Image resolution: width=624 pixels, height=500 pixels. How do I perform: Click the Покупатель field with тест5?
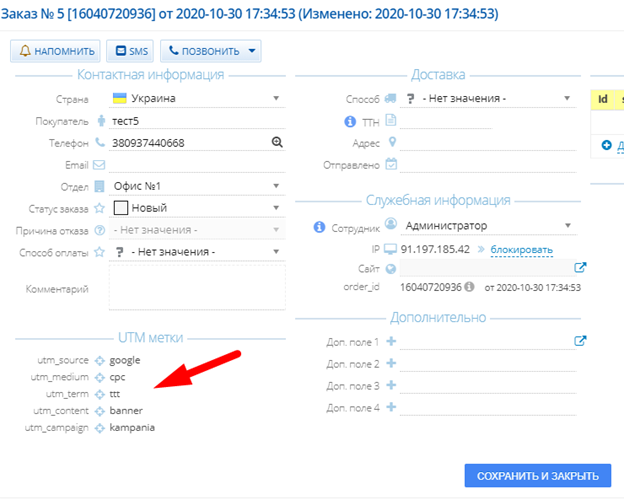(197, 121)
